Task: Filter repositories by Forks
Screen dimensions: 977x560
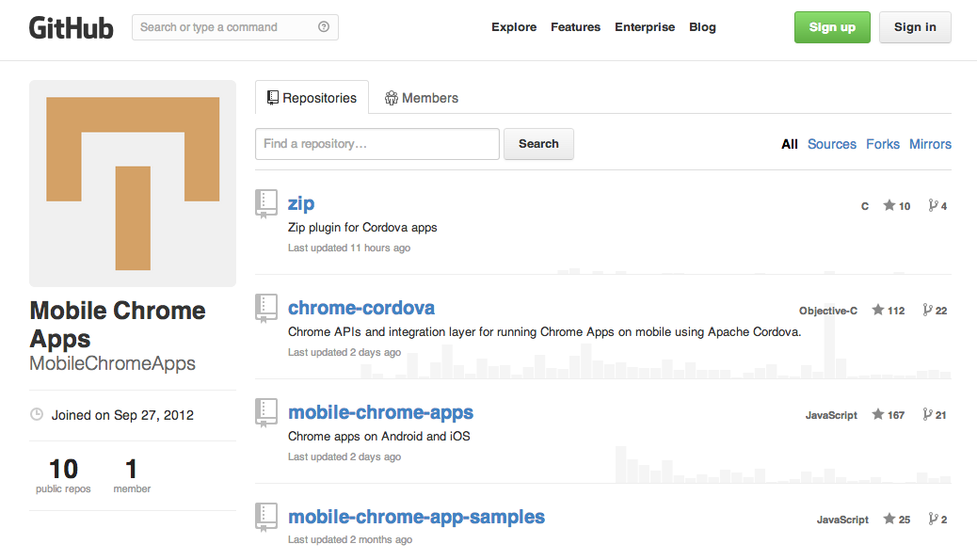Action: [x=883, y=144]
